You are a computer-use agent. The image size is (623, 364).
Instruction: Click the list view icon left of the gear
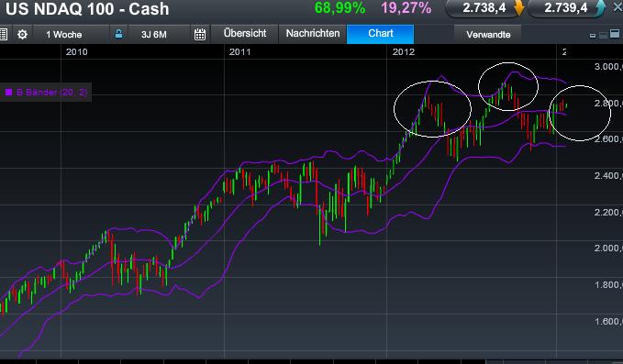[3, 35]
